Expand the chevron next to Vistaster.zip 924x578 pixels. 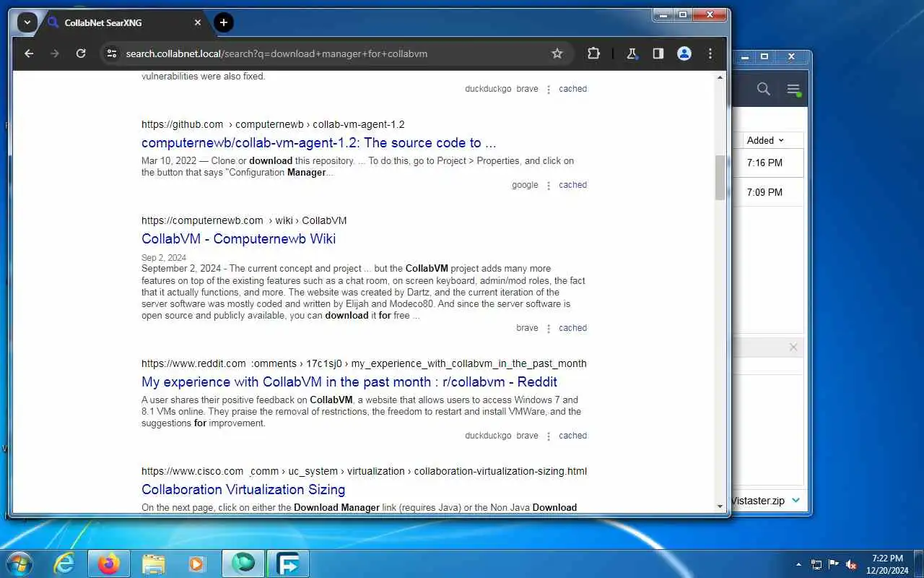[796, 501]
